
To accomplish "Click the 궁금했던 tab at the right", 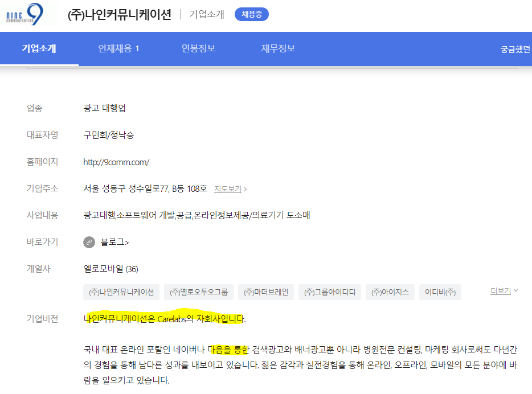I will [515, 50].
